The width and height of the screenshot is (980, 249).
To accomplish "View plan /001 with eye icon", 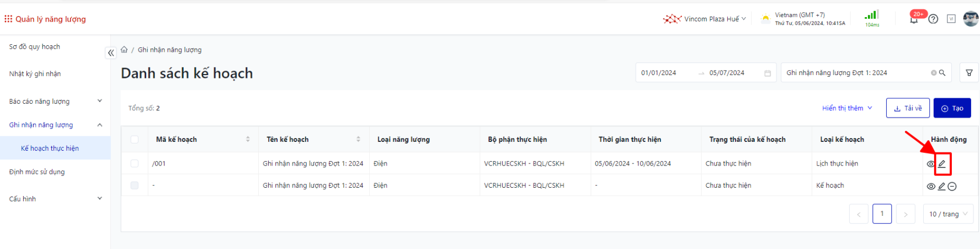I will coord(931,164).
